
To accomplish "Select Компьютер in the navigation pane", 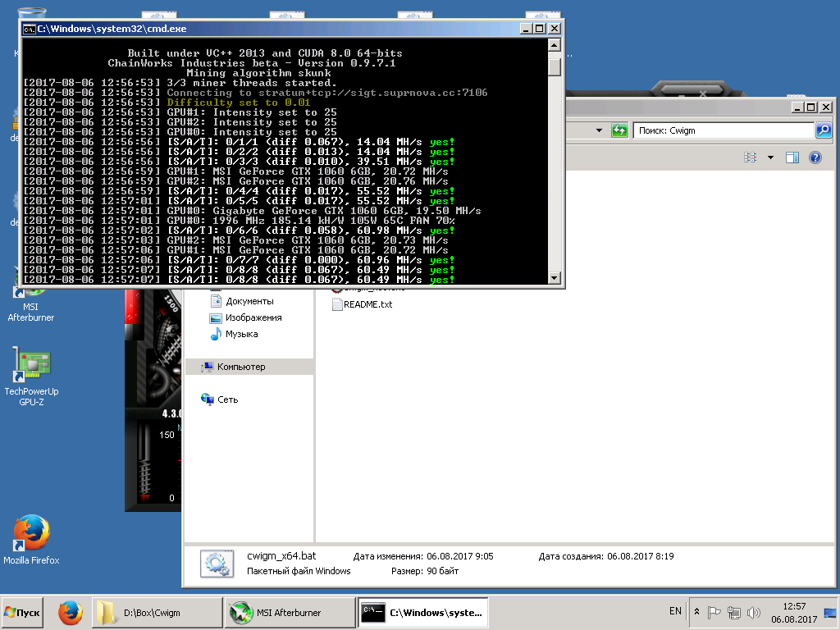I will [x=249, y=367].
